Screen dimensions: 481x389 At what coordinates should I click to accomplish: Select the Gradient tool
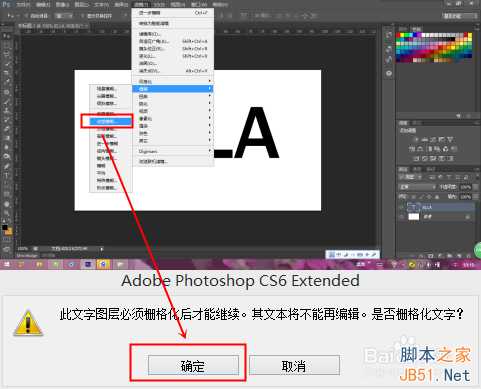pyautogui.click(x=6, y=137)
